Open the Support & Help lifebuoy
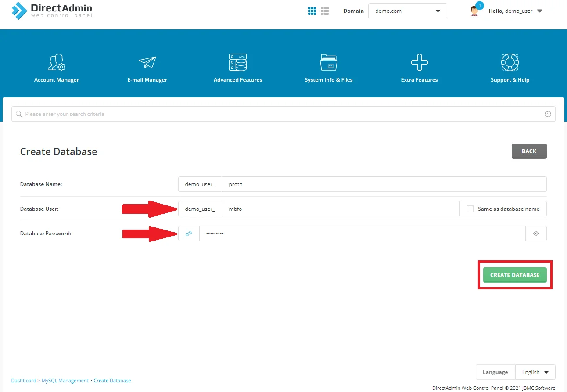Viewport: 567px width, 392px height. [x=510, y=63]
